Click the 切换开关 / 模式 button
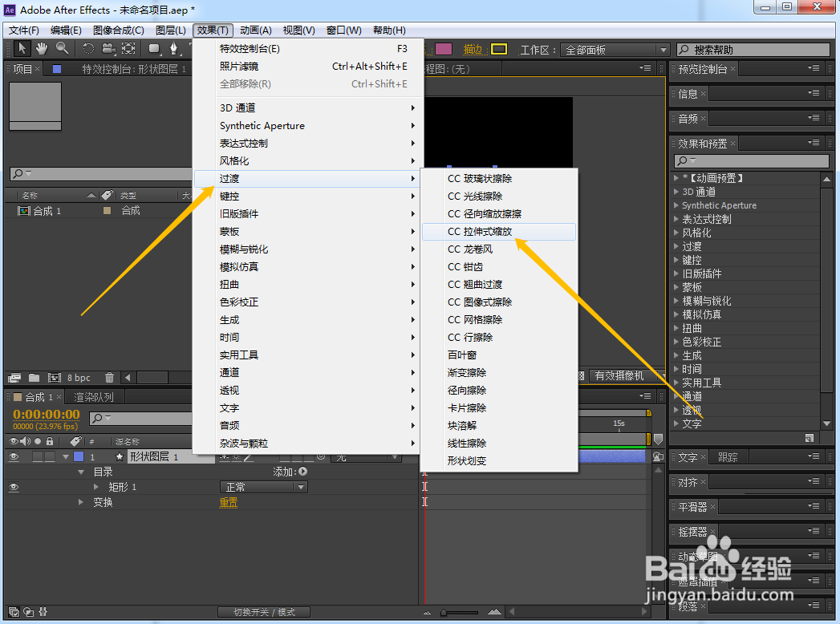Viewport: 840px width, 624px height. click(x=264, y=612)
